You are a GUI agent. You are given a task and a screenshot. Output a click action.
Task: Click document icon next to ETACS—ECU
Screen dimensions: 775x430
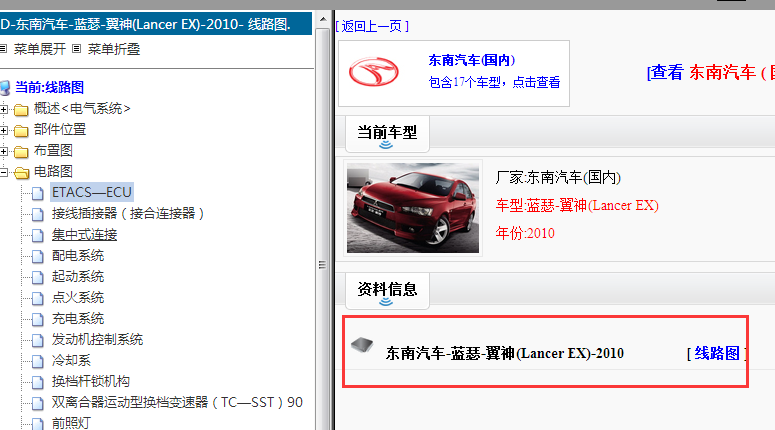38,193
